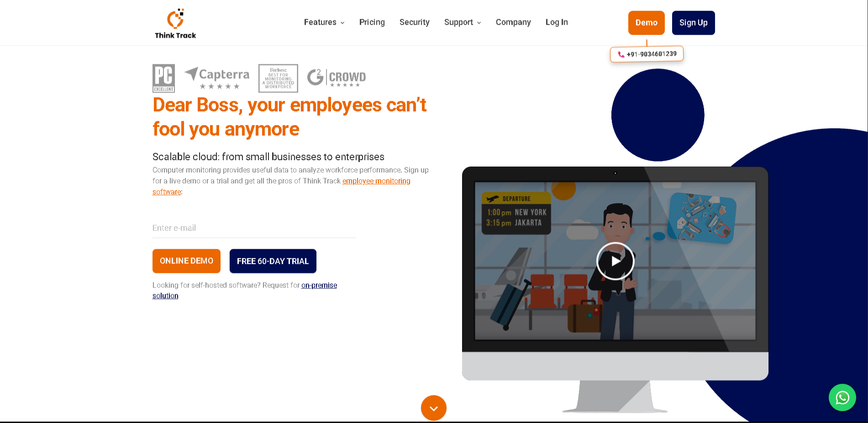Click the Forbes monitoring badge

point(278,78)
